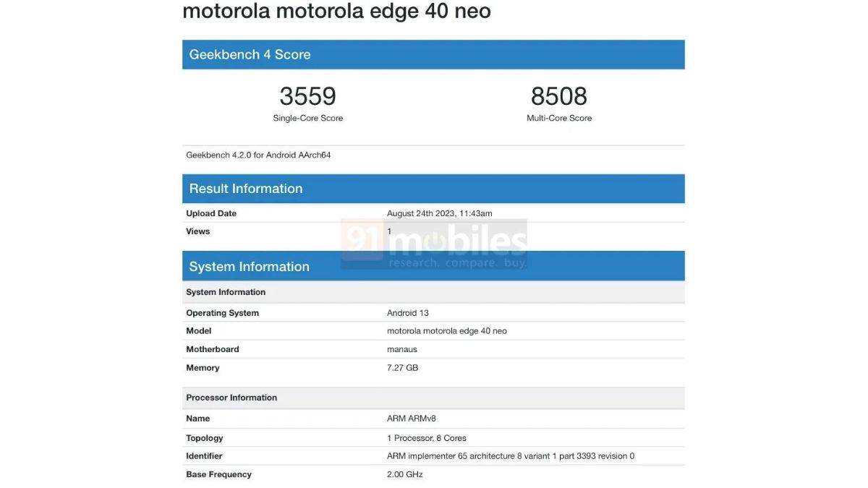This screenshot has height=488, width=868.
Task: Click the motherboard value manaus
Action: coord(401,349)
